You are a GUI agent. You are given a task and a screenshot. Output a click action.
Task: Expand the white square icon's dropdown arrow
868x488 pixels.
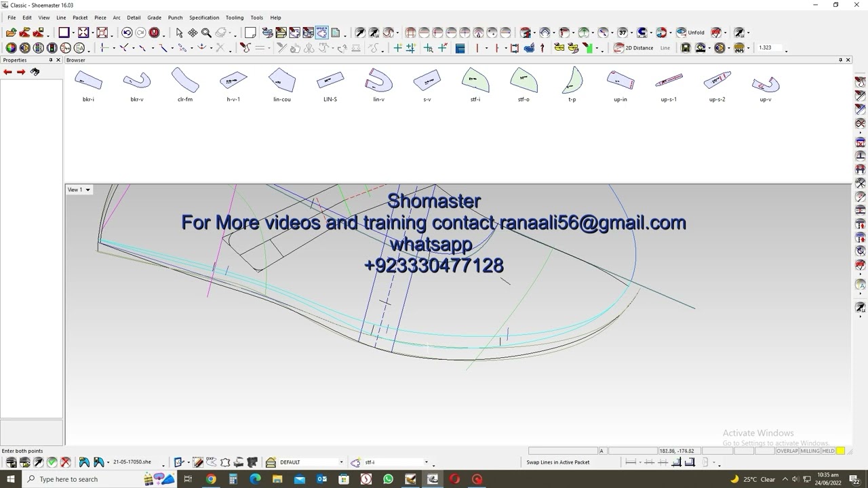click(x=73, y=33)
